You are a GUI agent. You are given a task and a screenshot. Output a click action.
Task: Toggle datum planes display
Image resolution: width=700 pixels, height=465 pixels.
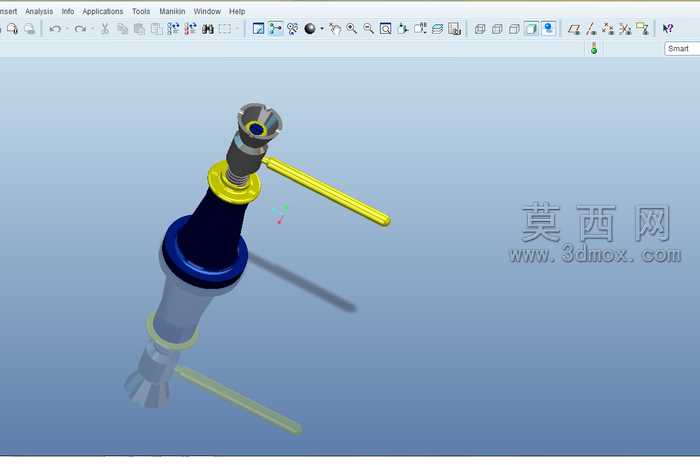click(574, 29)
